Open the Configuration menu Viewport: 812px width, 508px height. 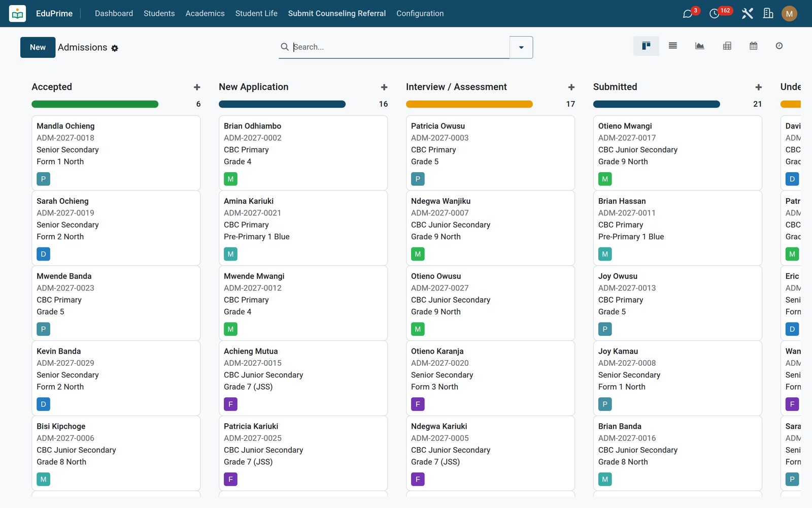click(420, 14)
